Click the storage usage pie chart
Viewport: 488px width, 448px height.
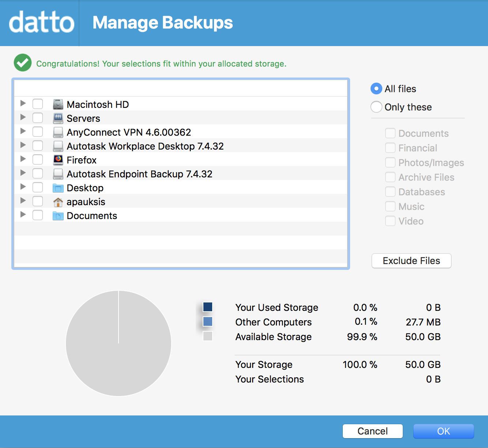click(x=119, y=343)
